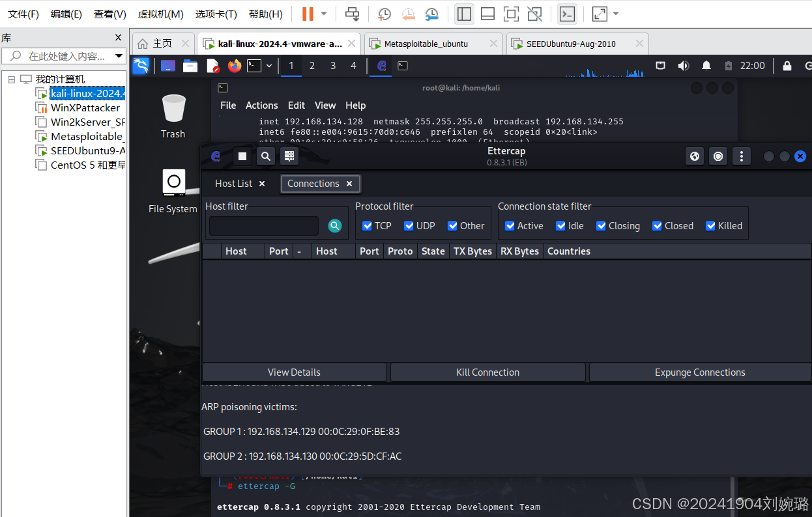The width and height of the screenshot is (812, 517).
Task: Click Ettercap's hosts list icon
Action: coord(289,156)
